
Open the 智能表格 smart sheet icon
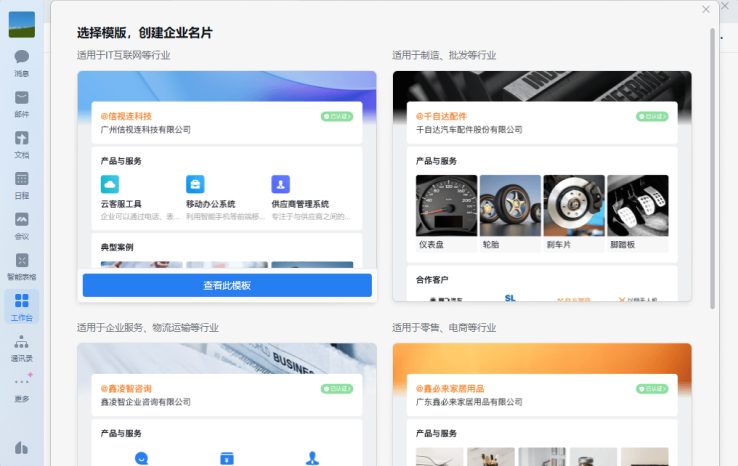coord(22,266)
